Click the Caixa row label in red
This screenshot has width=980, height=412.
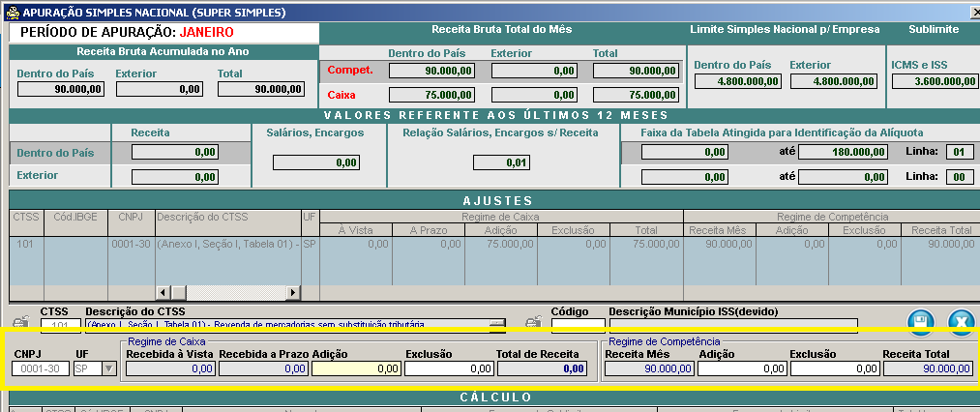point(341,95)
